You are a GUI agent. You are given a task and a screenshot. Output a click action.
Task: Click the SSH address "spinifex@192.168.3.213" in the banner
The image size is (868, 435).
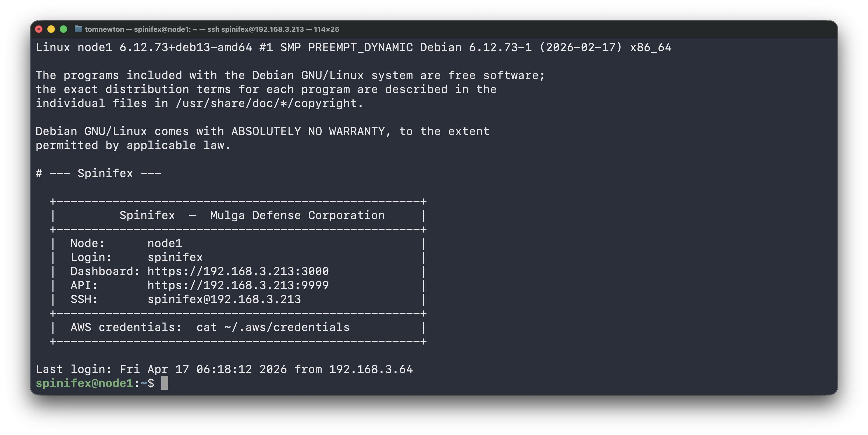tap(224, 299)
